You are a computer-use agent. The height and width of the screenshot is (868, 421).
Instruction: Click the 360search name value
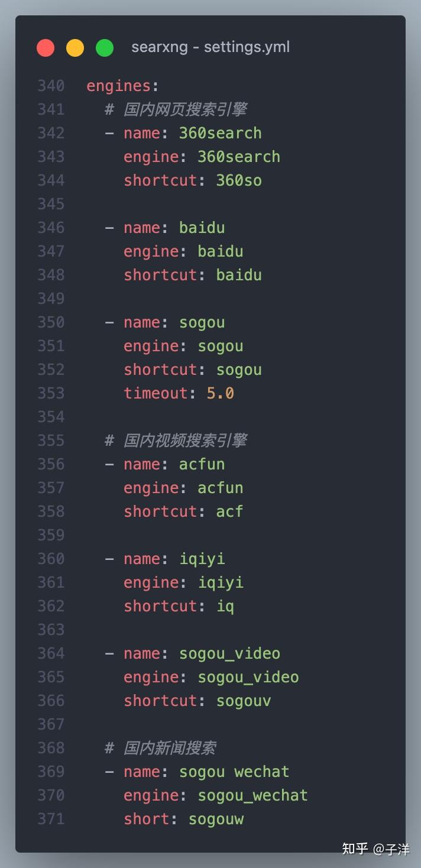click(x=221, y=133)
